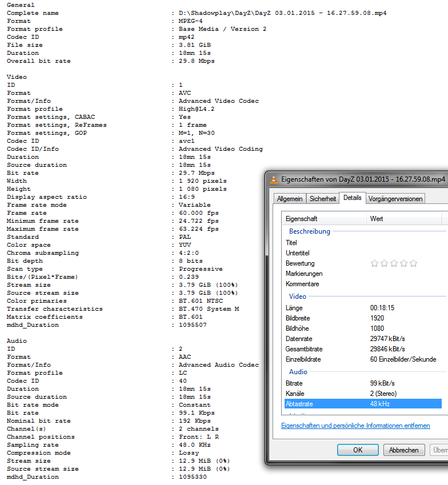This screenshot has width=448, height=485.
Task: Click link to remove properties and personal information
Action: (355, 426)
